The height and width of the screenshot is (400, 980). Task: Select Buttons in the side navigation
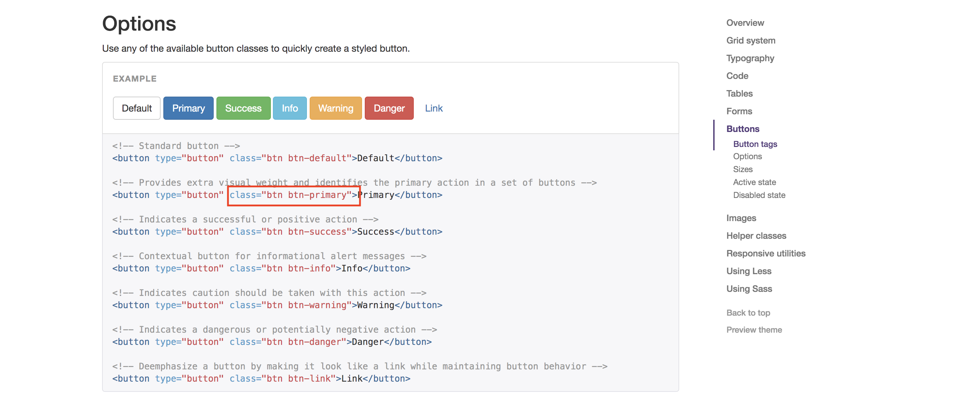(x=742, y=129)
